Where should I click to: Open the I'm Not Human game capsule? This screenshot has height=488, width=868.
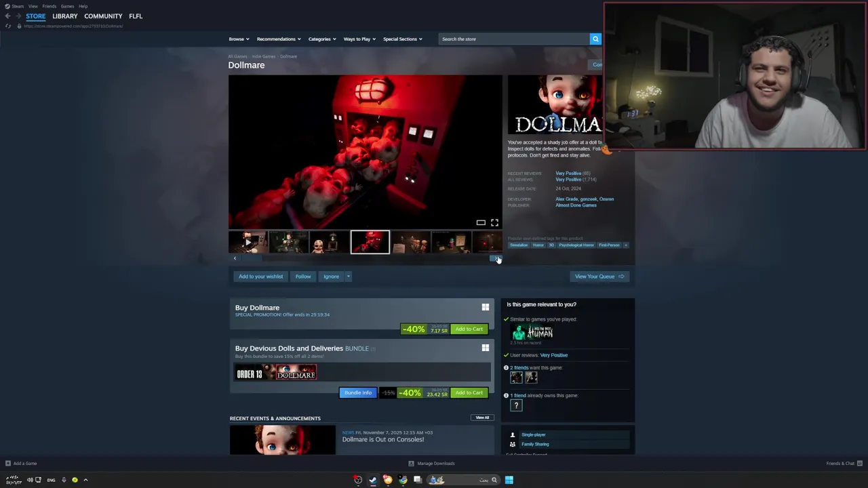click(x=532, y=332)
